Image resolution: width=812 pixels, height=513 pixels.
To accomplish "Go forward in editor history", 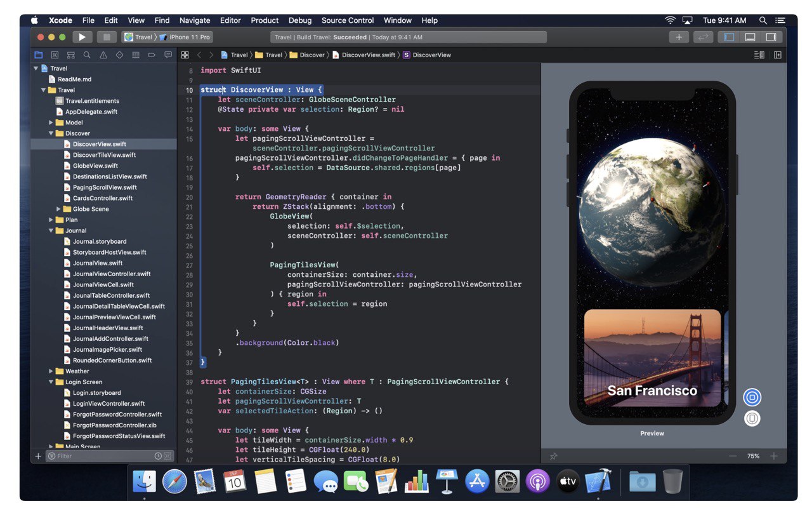I will (x=211, y=55).
